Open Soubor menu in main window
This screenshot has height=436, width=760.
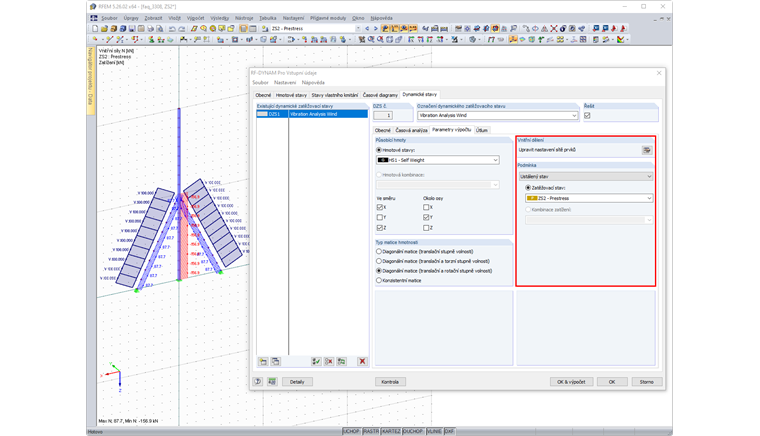click(109, 18)
